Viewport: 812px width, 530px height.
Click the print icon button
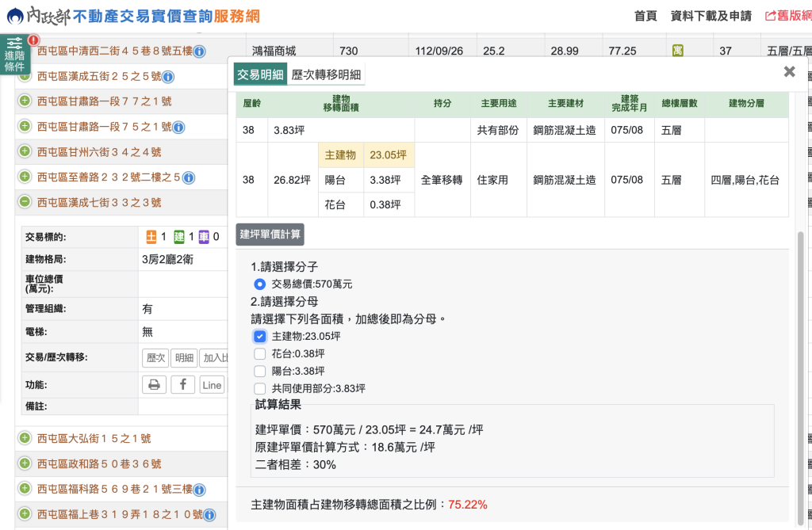point(154,384)
